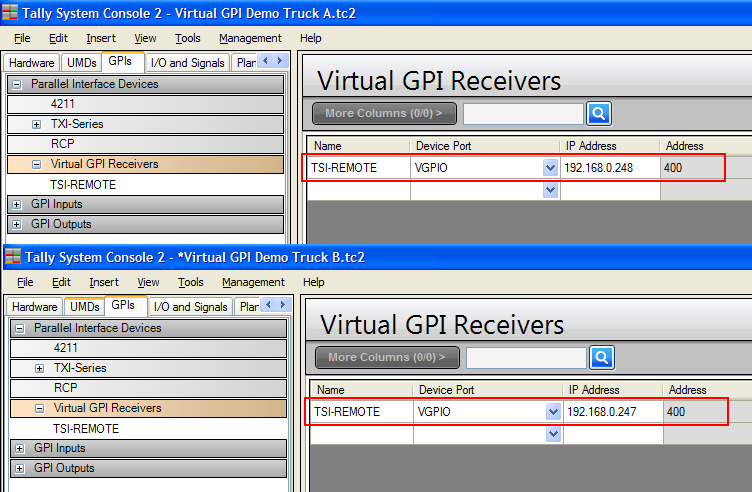Click search icon in Truck B window
752x492 pixels.
pos(601,358)
